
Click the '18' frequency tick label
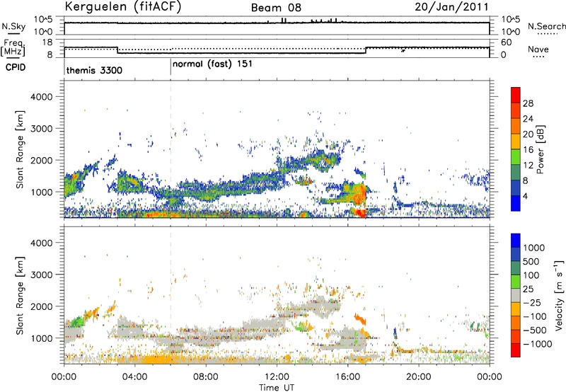coord(47,42)
